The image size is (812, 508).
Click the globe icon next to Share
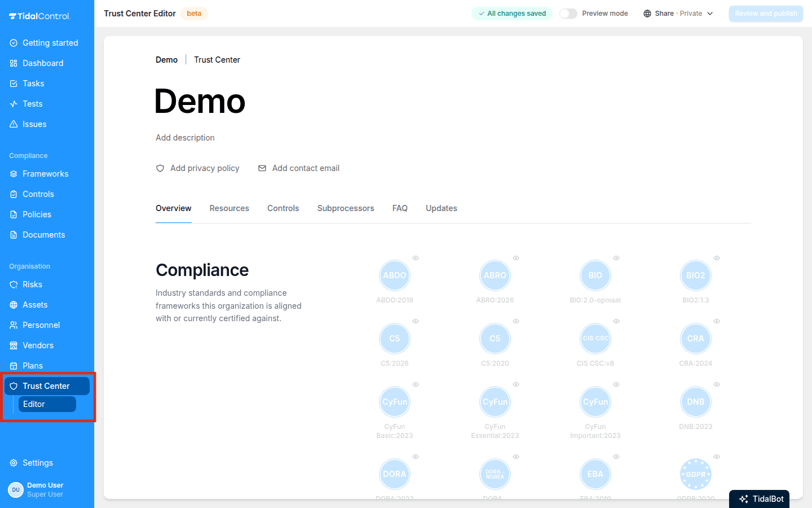point(647,14)
